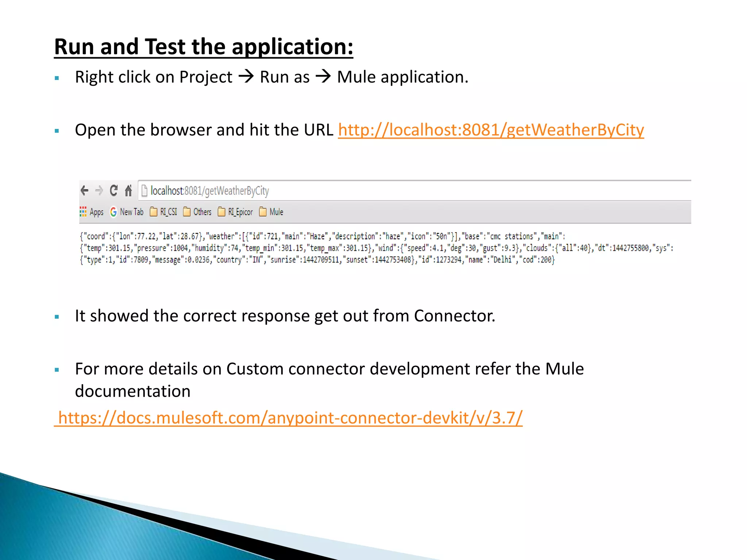
Task: Click the 'Run and Test the application:' heading
Action: [204, 47]
